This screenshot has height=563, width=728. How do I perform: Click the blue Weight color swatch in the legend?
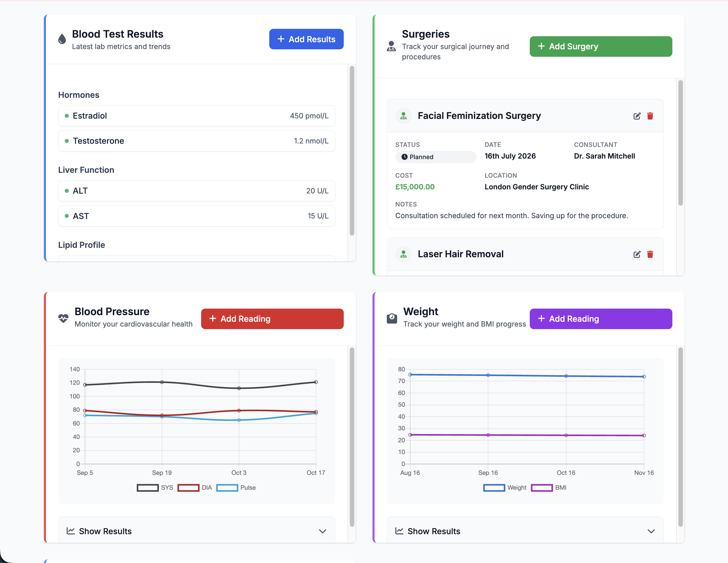(494, 487)
